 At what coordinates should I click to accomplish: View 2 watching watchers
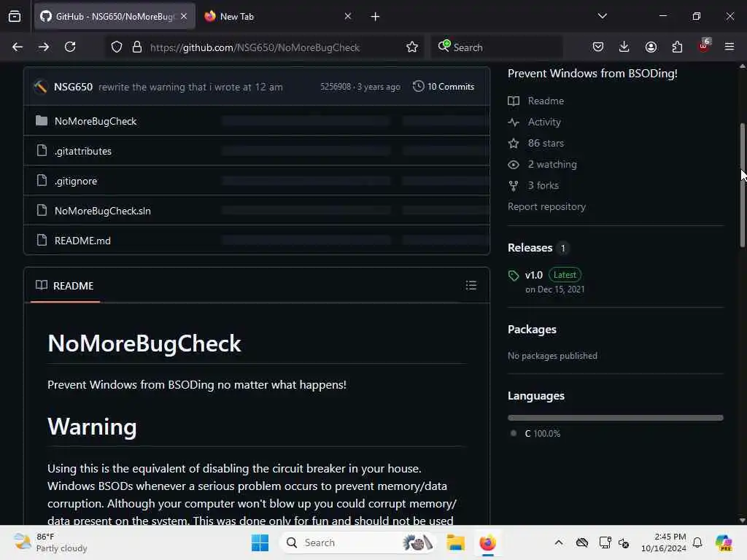tap(552, 164)
